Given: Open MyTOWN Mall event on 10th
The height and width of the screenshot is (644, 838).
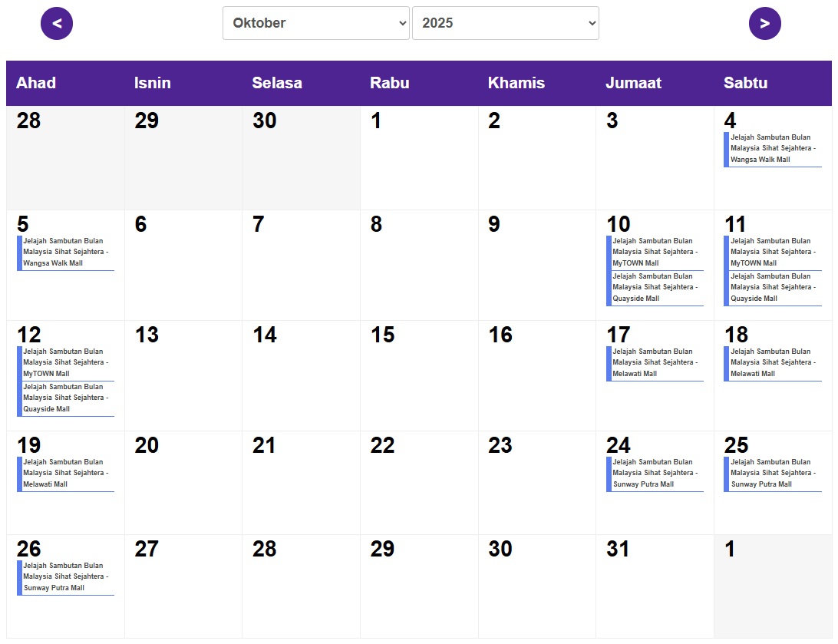Looking at the screenshot, I should 655,253.
